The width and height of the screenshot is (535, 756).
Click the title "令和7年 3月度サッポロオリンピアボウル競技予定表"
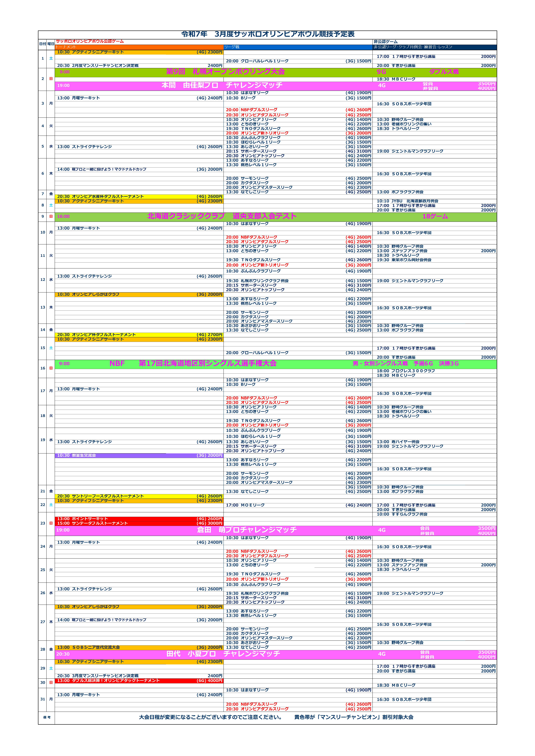[268, 34]
